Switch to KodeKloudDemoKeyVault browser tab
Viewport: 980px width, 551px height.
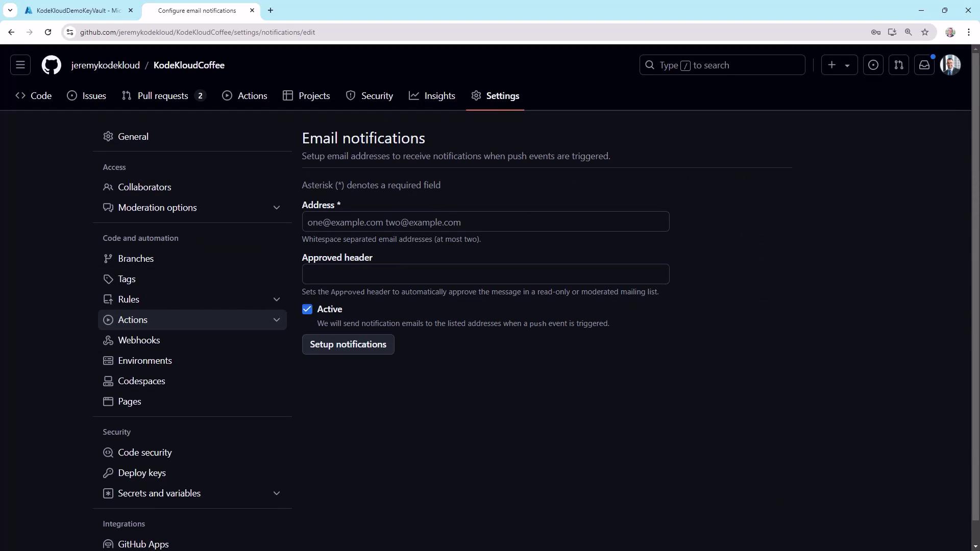pos(77,10)
